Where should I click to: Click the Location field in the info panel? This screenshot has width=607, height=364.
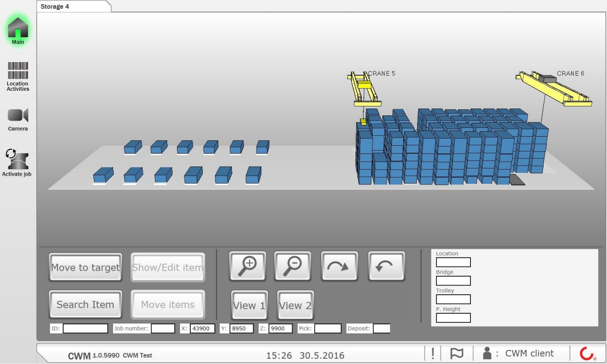pyautogui.click(x=453, y=262)
